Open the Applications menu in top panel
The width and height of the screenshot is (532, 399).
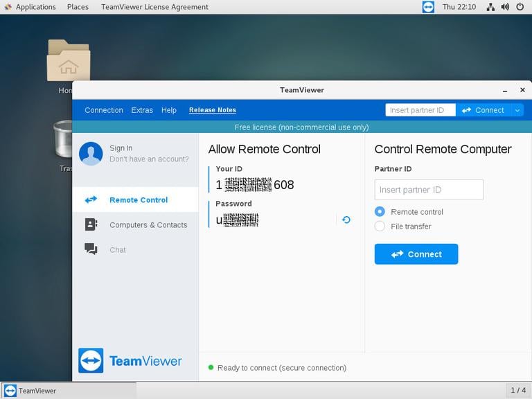(x=35, y=7)
